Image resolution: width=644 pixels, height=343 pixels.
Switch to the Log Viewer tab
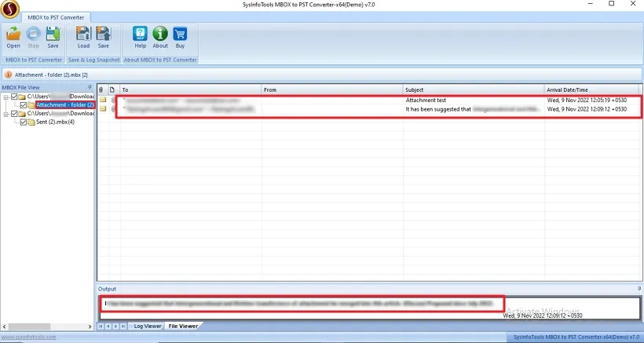(148, 327)
